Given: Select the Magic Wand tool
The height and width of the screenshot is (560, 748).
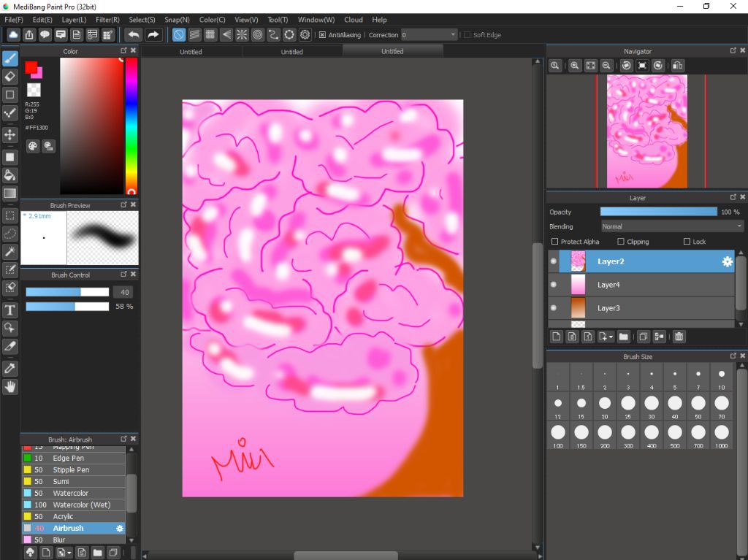Looking at the screenshot, I should (x=9, y=252).
